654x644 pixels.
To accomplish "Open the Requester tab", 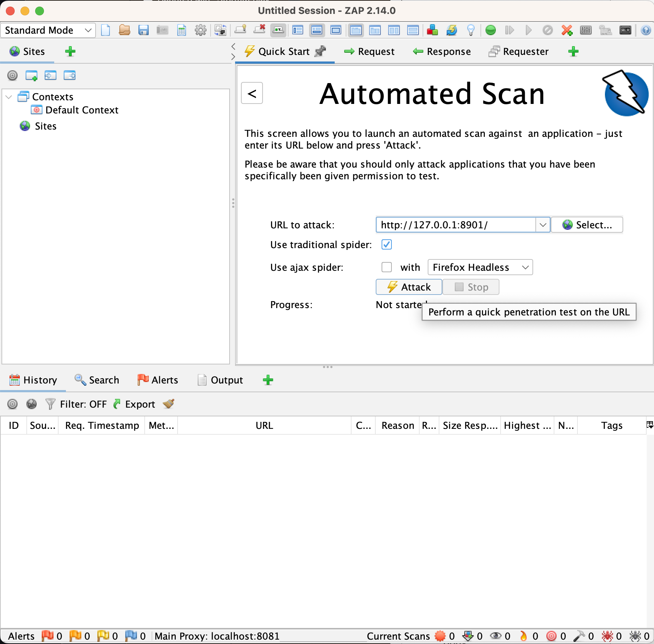I will coord(519,52).
